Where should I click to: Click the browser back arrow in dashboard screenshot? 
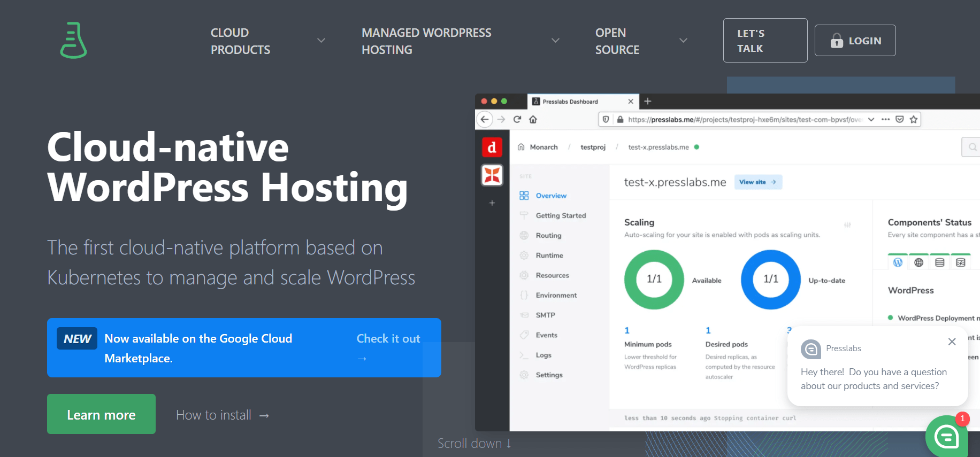(x=485, y=119)
